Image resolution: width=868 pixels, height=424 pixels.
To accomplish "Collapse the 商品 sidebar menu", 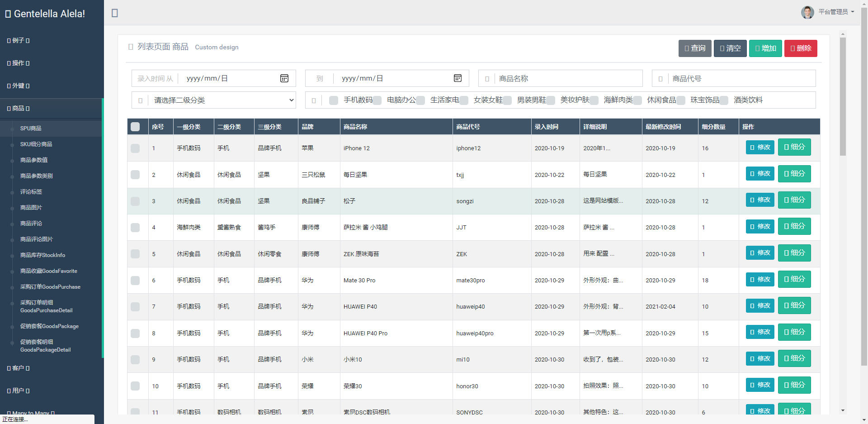I will 19,108.
